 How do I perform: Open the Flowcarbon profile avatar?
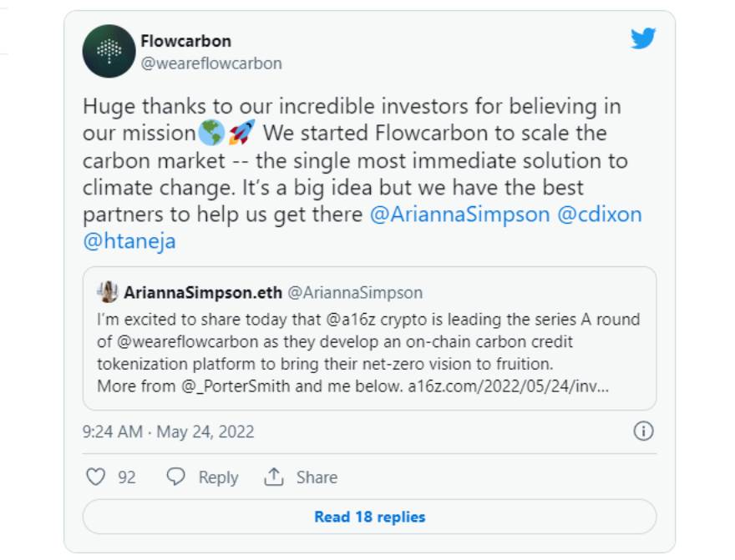109,51
